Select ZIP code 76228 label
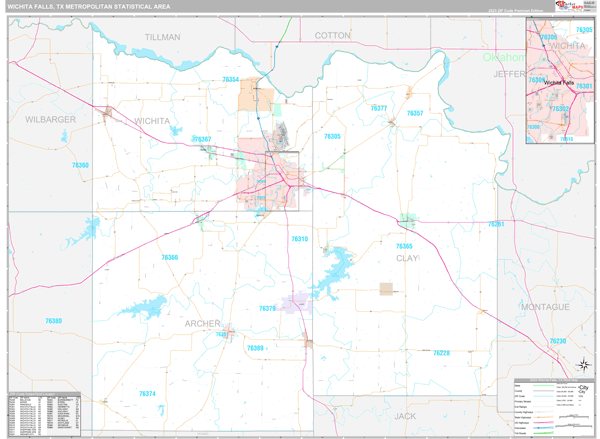 pos(441,353)
